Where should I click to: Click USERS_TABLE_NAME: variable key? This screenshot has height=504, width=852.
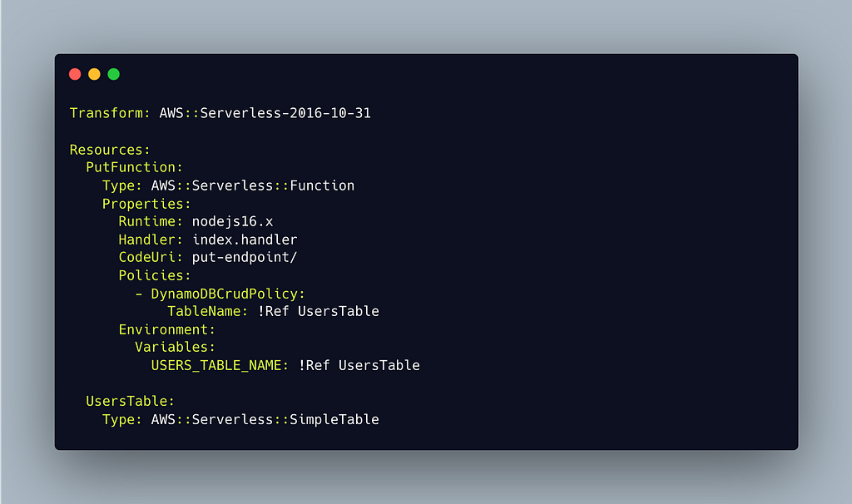click(220, 365)
